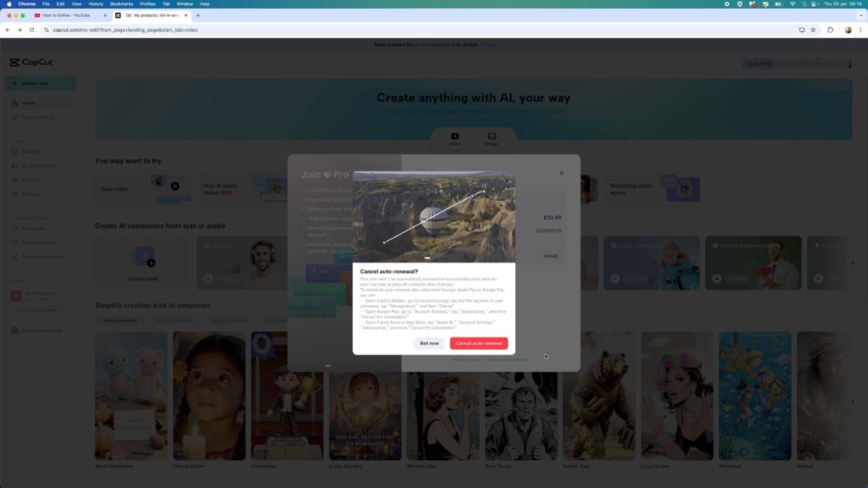This screenshot has height=488, width=868.
Task: Click the New video card
Action: pyautogui.click(x=142, y=189)
